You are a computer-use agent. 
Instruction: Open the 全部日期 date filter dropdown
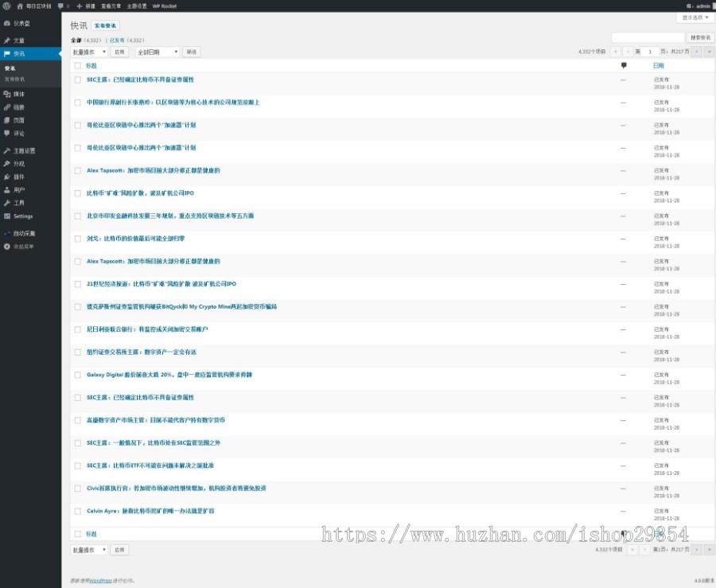tap(157, 52)
